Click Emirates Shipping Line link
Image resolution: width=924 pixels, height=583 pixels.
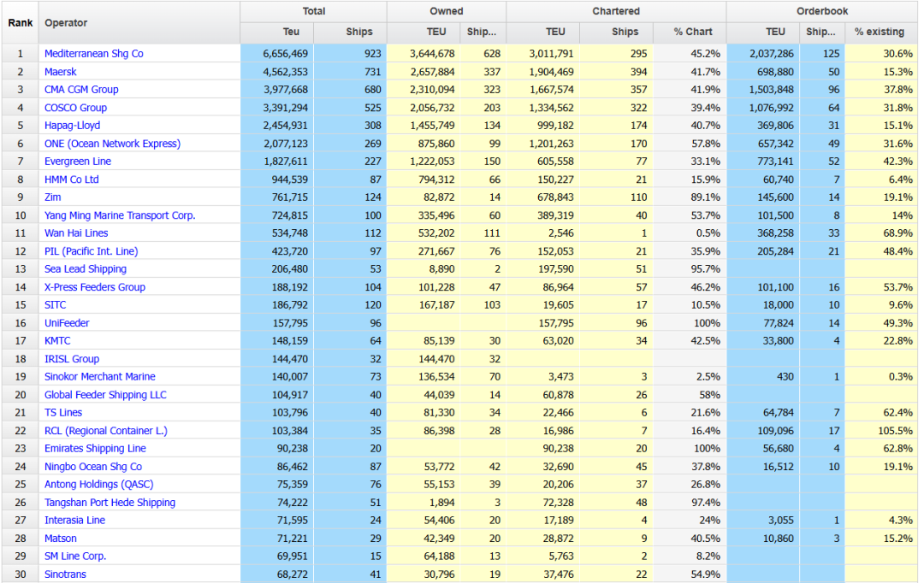tap(95, 449)
